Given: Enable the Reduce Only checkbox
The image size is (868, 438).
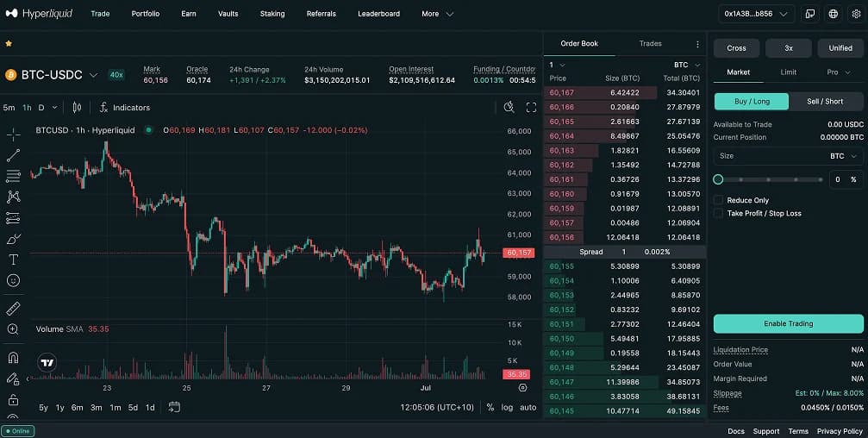Looking at the screenshot, I should (x=718, y=200).
